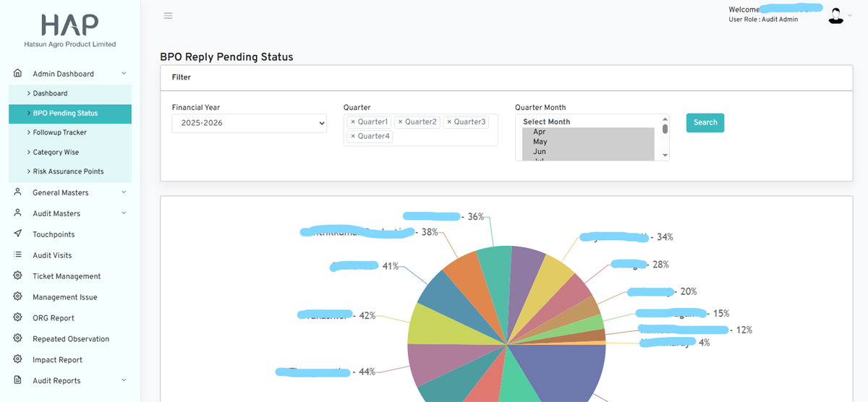The height and width of the screenshot is (402, 868).
Task: Click the Search button
Action: pyautogui.click(x=705, y=123)
